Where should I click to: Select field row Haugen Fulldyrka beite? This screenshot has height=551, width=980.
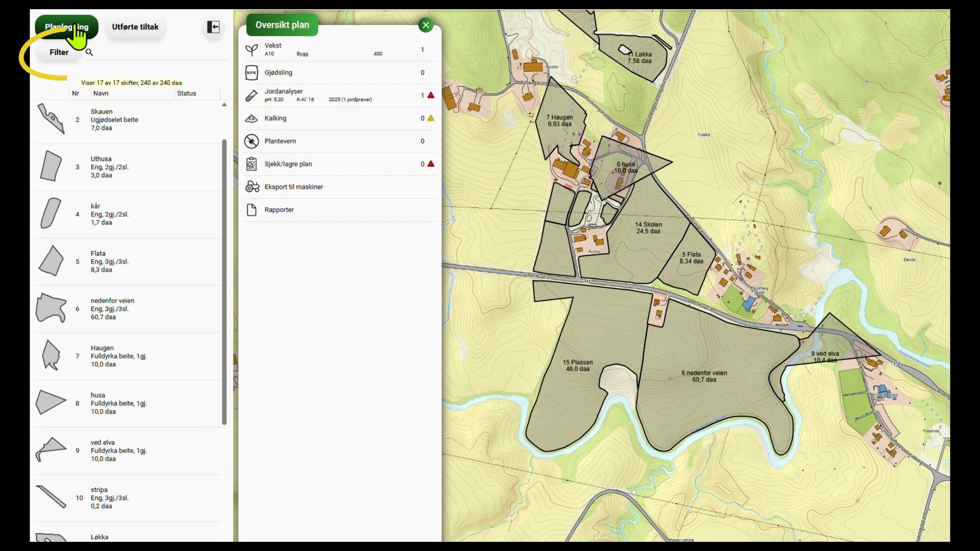tap(128, 356)
